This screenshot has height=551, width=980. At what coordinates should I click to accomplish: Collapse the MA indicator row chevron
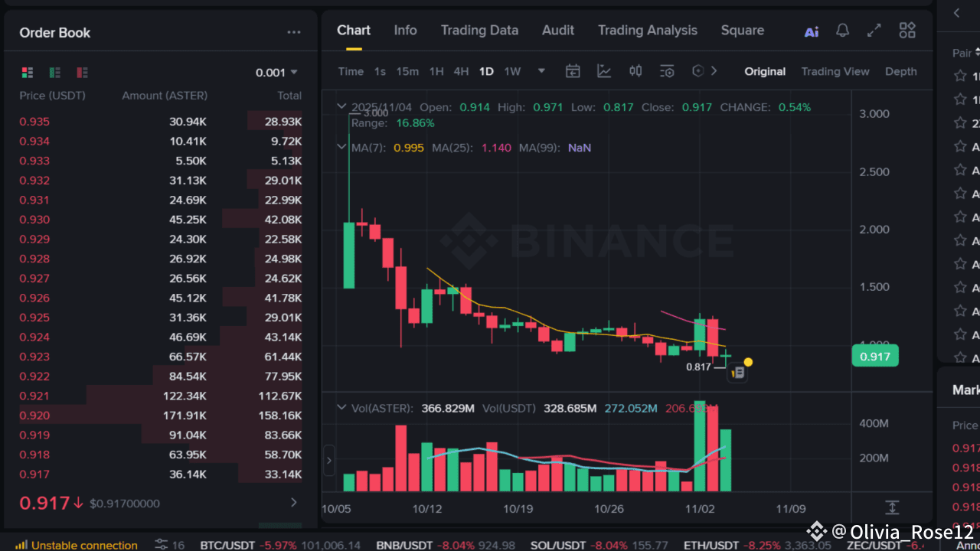click(x=342, y=147)
